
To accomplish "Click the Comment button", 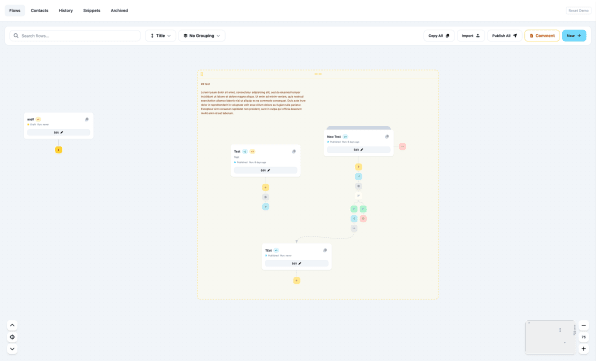I will click(542, 36).
